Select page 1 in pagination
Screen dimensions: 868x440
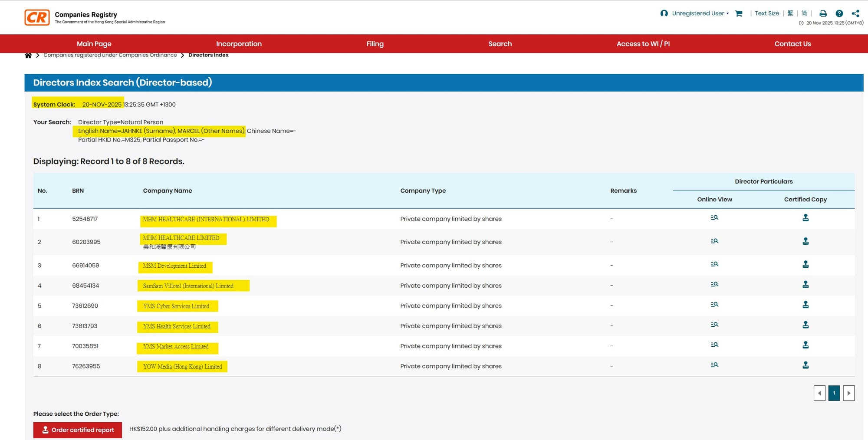pos(834,393)
